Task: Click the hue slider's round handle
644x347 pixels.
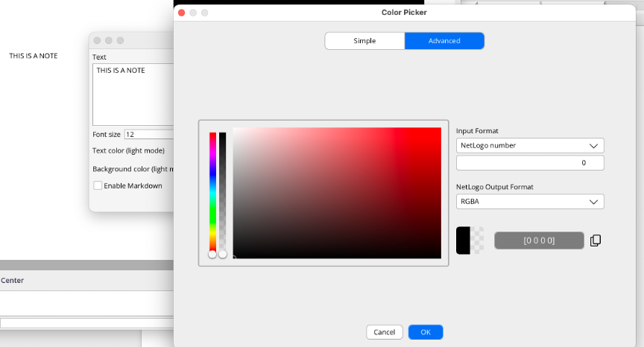Action: [x=212, y=254]
